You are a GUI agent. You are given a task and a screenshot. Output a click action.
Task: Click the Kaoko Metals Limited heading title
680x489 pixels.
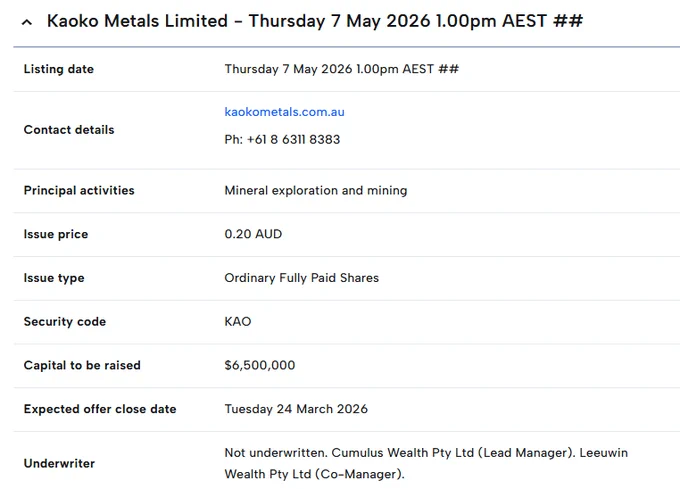coord(315,21)
